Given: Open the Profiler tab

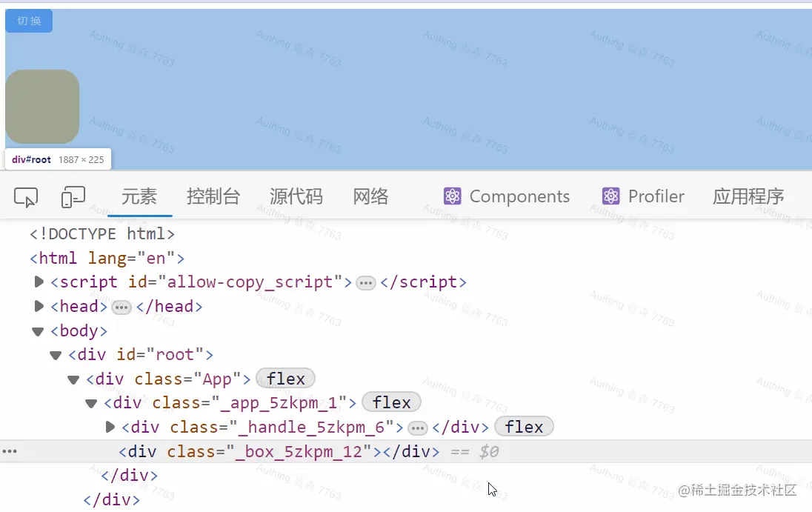Looking at the screenshot, I should 643,196.
